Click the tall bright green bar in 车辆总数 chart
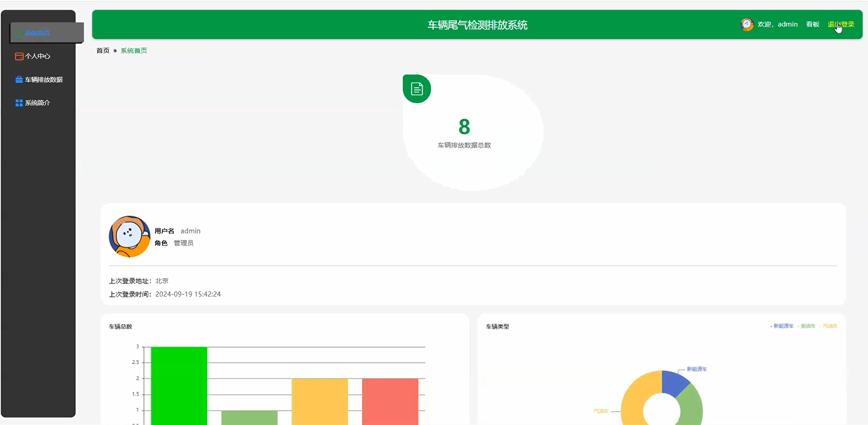Viewport: 868px width, 425px height. tap(179, 385)
